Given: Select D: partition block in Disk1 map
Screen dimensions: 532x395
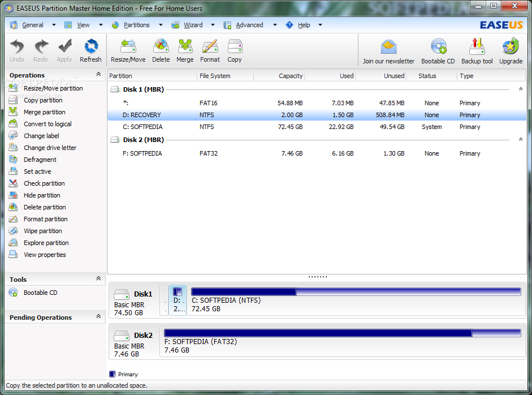Looking at the screenshot, I should (178, 300).
